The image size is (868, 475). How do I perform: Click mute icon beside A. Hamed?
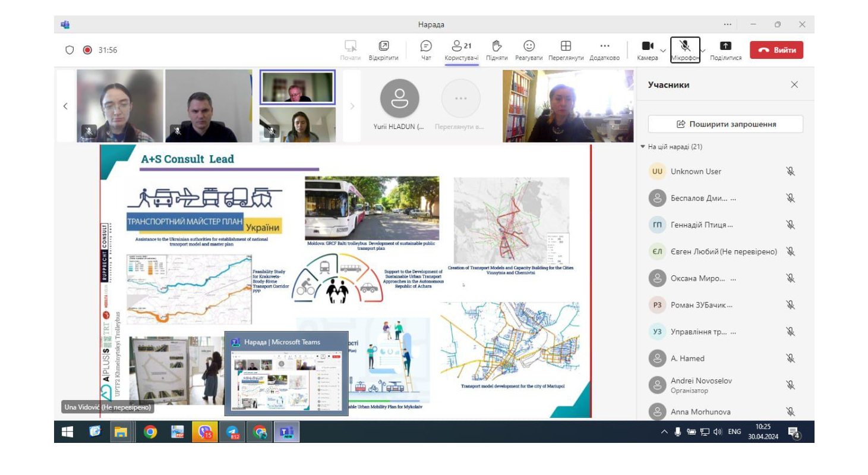[x=790, y=358]
